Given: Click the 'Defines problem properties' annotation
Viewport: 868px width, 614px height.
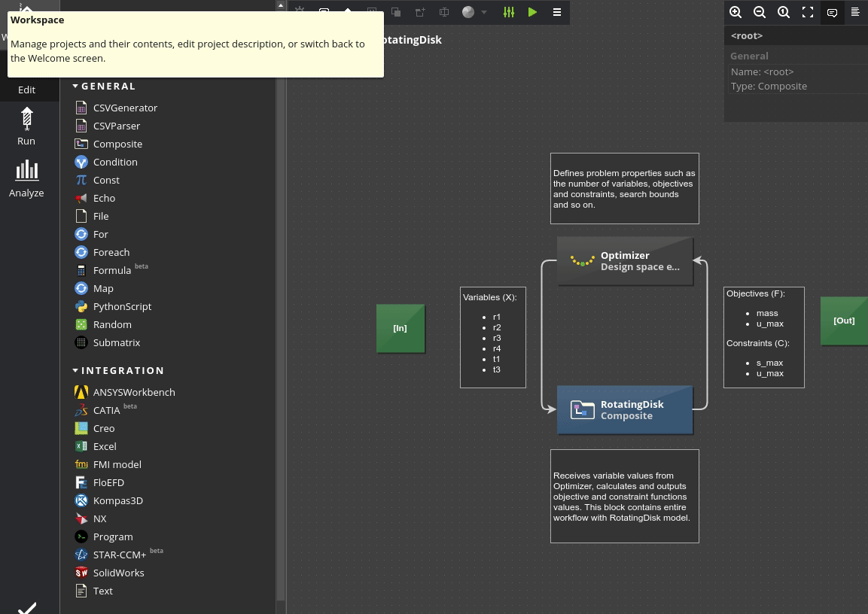Looking at the screenshot, I should point(624,189).
